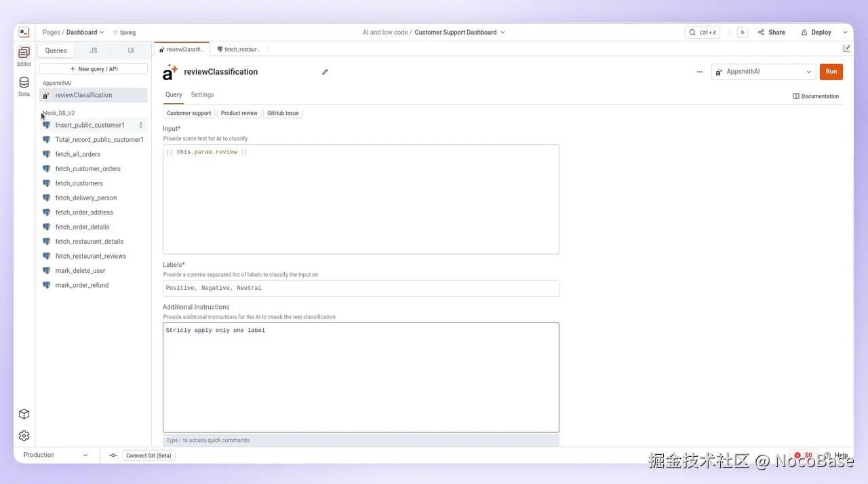The height and width of the screenshot is (484, 868).
Task: Open the Libraries cube icon
Action: coord(24,414)
